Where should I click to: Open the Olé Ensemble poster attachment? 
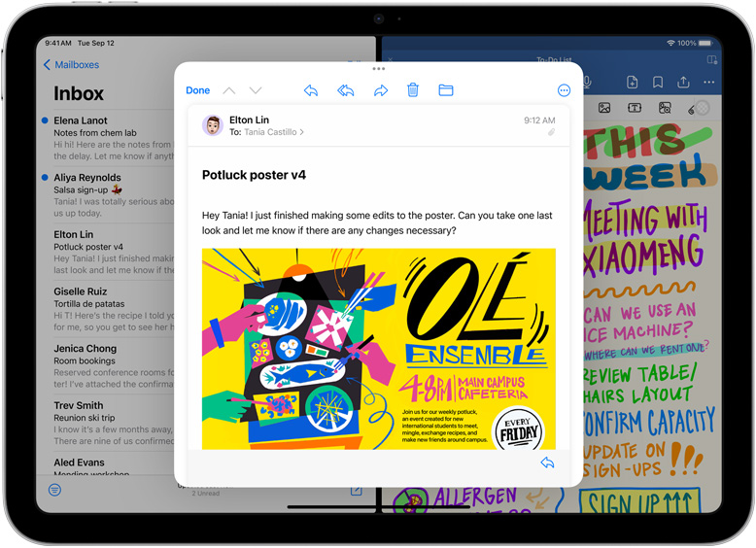pos(378,348)
